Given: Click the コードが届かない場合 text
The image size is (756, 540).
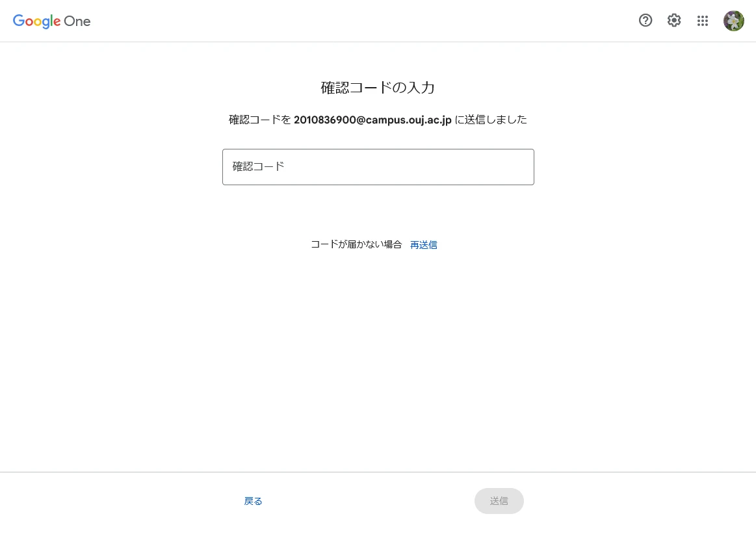Looking at the screenshot, I should (x=356, y=245).
